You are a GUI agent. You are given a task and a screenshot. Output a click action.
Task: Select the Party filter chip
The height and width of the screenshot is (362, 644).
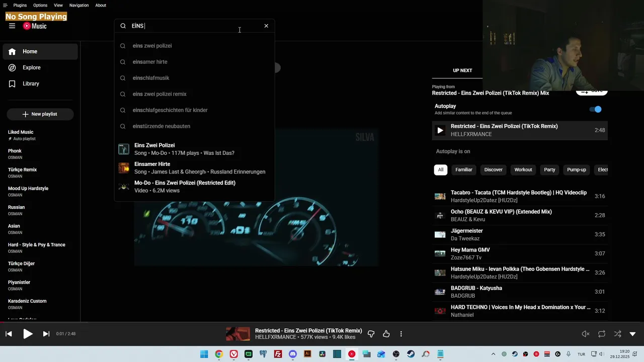click(x=550, y=170)
